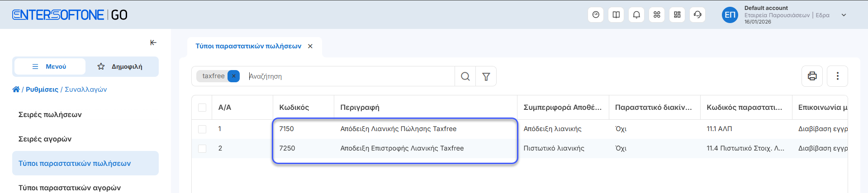This screenshot has width=868, height=193.
Task: Open the headset support icon
Action: (x=697, y=15)
